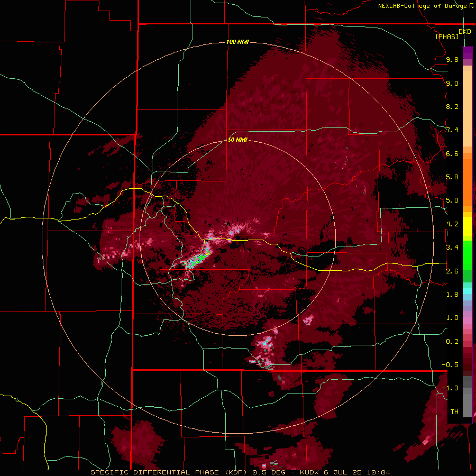Click the green-cyan high KDP storm core
The width and height of the screenshot is (476, 476).
(198, 259)
